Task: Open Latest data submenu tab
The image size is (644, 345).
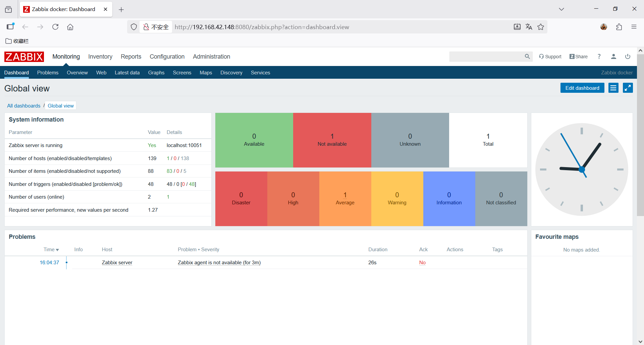Action: [x=127, y=73]
